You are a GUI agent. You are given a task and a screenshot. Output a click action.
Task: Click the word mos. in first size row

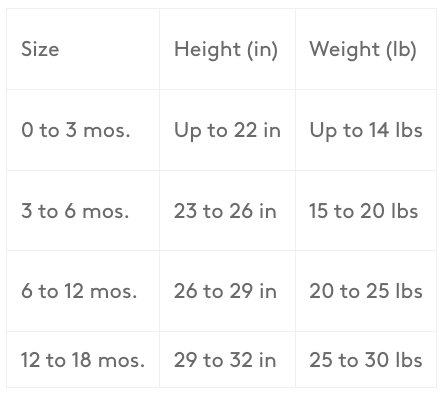pos(107,130)
